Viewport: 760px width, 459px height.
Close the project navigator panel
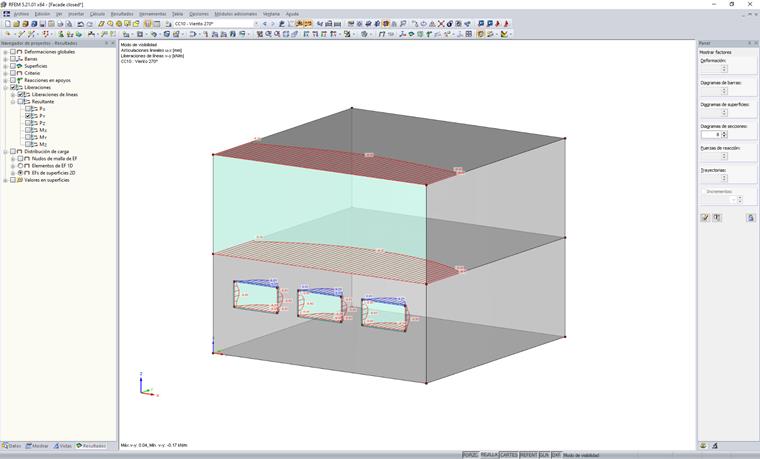(x=113, y=43)
